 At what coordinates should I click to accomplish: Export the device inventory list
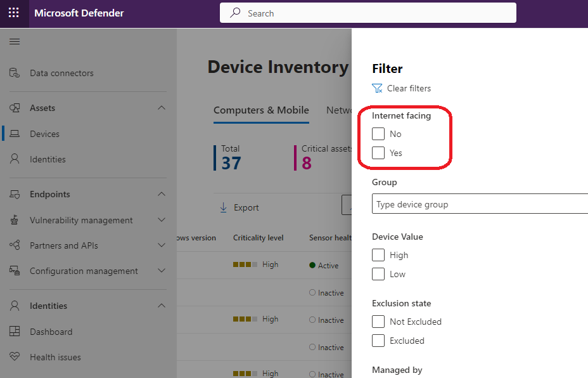coord(240,207)
